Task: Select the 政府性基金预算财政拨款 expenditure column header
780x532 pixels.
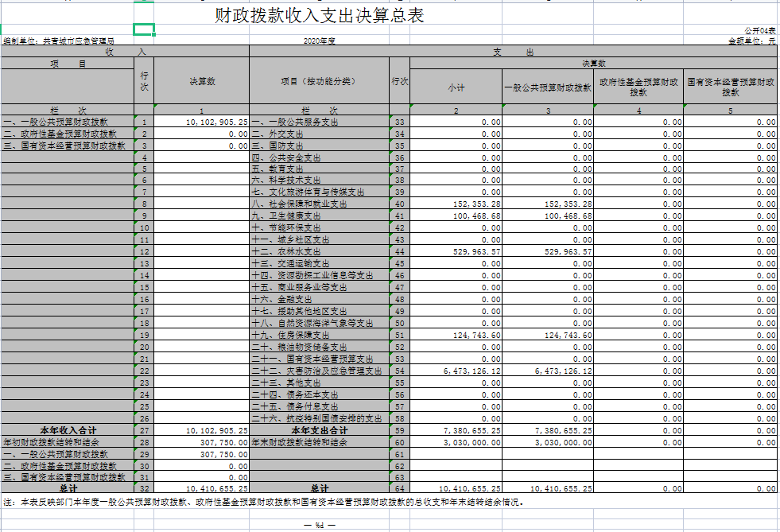Action: [x=638, y=87]
